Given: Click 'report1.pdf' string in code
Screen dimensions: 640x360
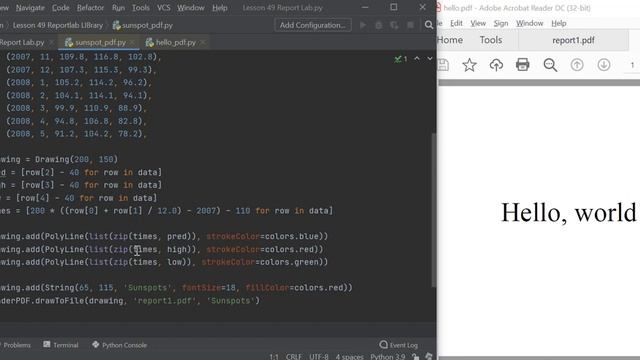Looking at the screenshot, I should point(164,301).
